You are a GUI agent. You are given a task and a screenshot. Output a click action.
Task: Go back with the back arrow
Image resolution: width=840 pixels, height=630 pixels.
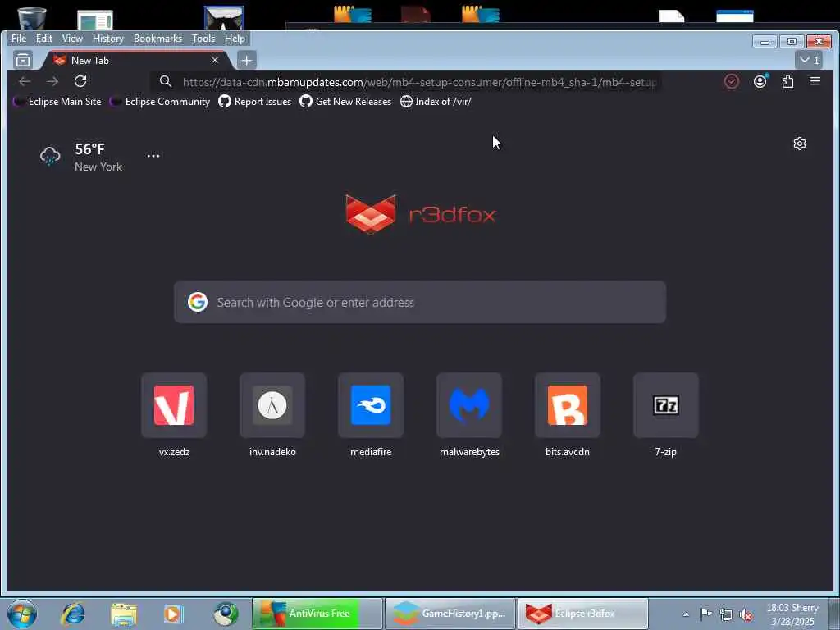pyautogui.click(x=25, y=81)
